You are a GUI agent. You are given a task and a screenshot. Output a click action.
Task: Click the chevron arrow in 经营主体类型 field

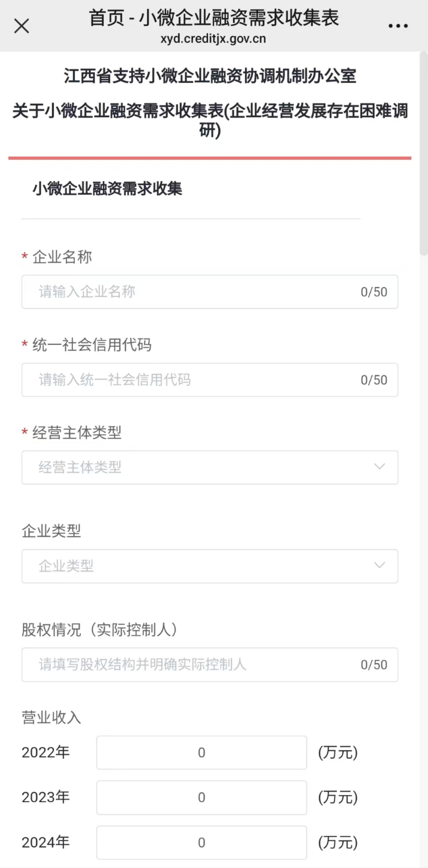[x=379, y=467]
